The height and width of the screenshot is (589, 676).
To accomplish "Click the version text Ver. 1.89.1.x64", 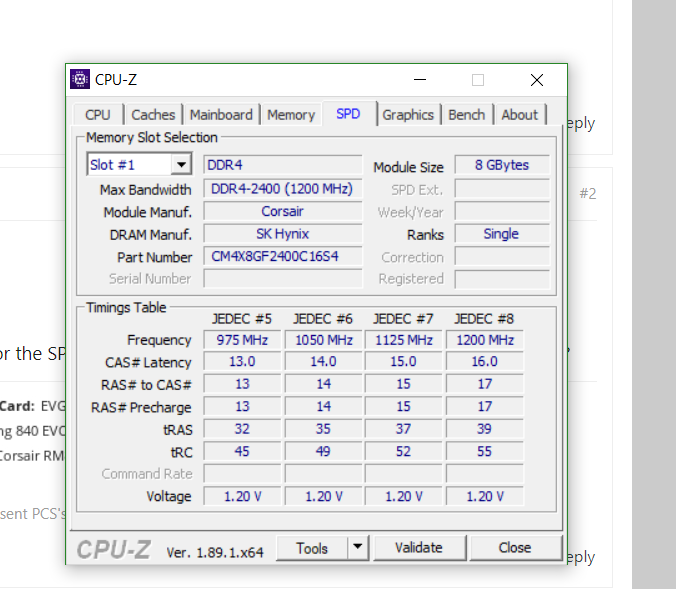I will click(x=215, y=552).
